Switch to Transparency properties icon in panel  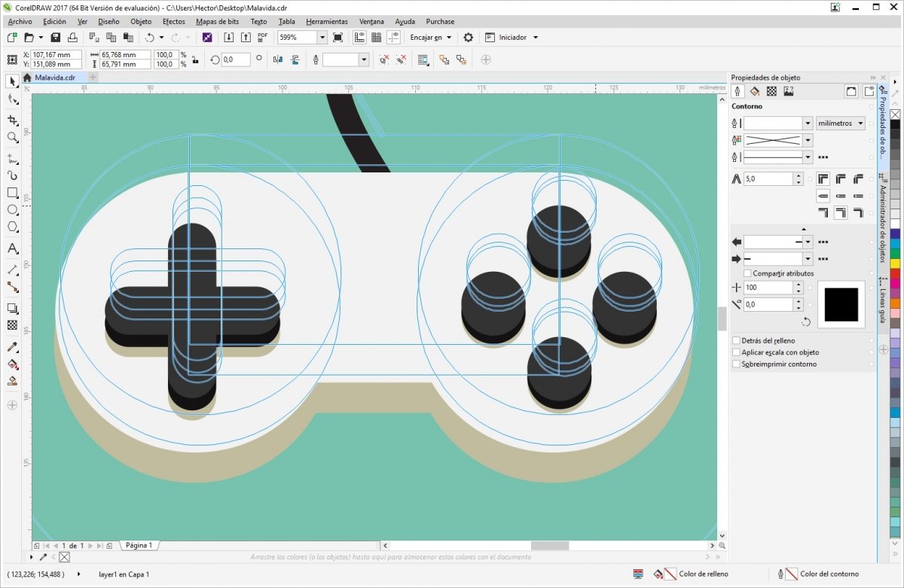[771, 91]
